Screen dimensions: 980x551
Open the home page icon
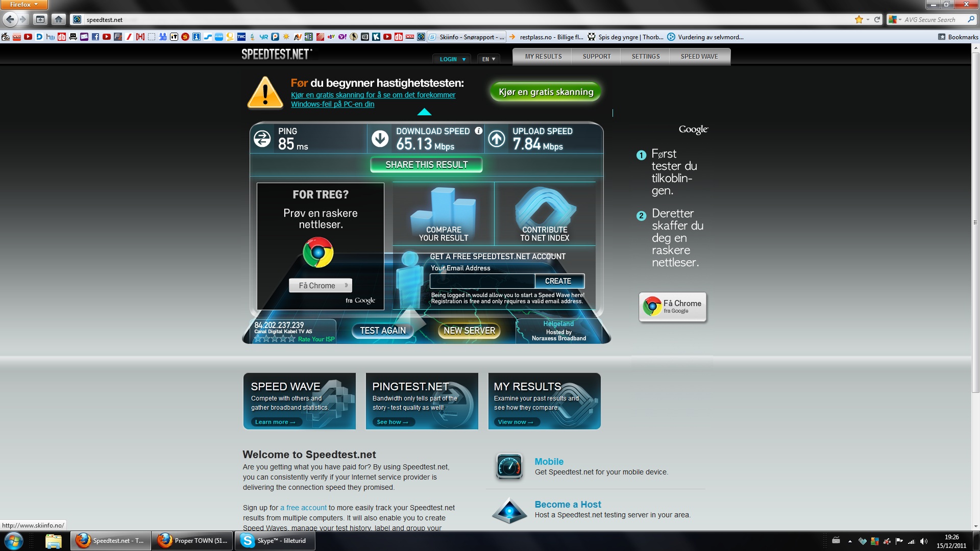(59, 19)
